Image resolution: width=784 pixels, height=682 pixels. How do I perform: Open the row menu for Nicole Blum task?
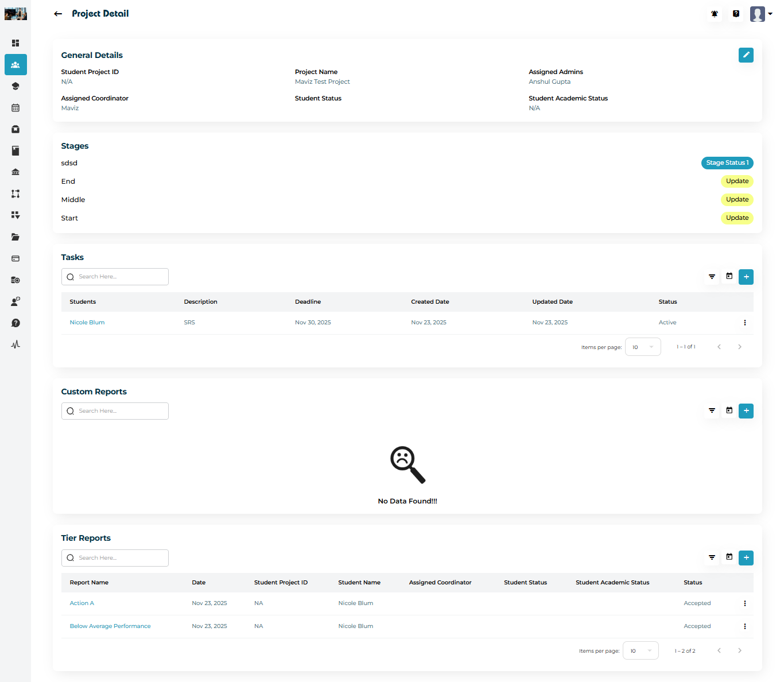[744, 323]
